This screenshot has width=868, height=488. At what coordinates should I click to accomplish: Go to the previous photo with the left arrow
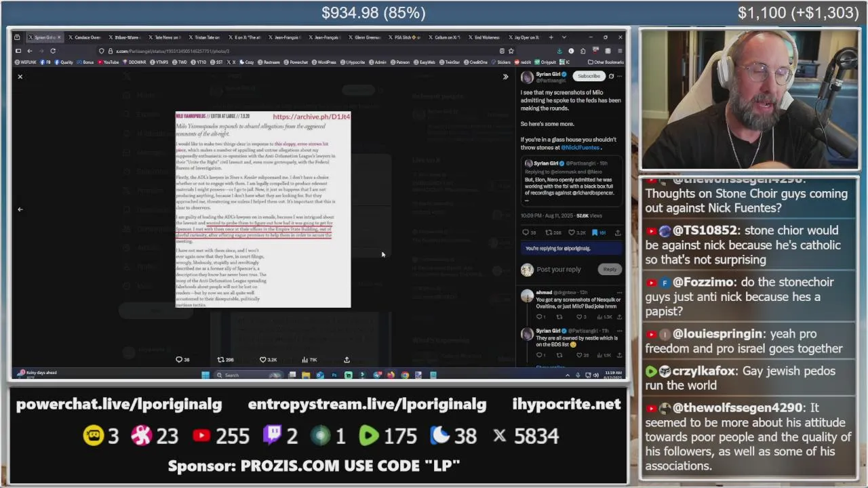tap(20, 209)
